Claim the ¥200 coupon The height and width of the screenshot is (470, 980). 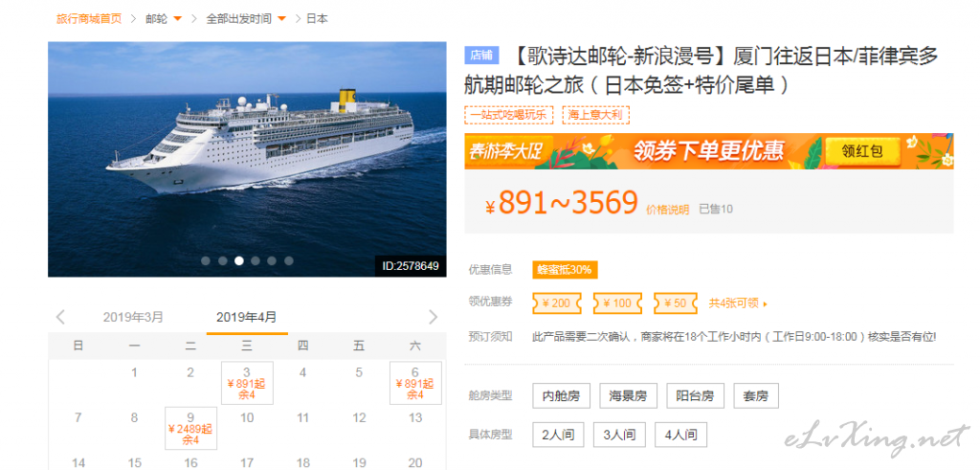(x=556, y=303)
